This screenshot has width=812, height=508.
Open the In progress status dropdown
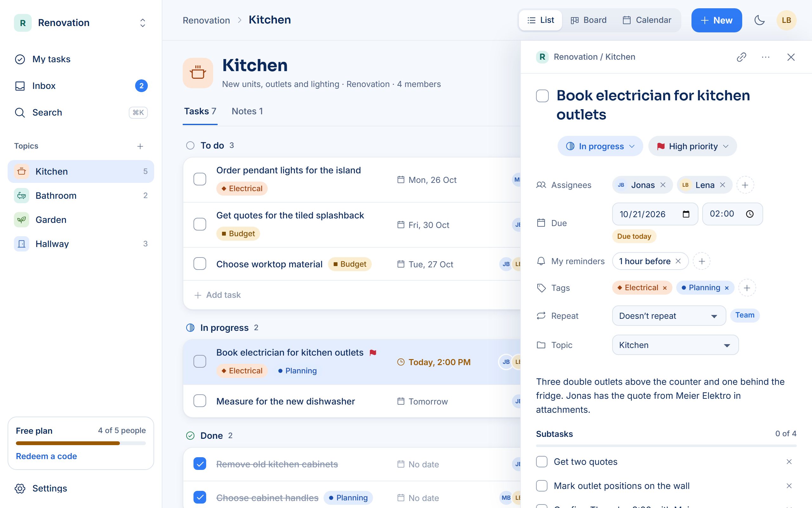(x=600, y=146)
